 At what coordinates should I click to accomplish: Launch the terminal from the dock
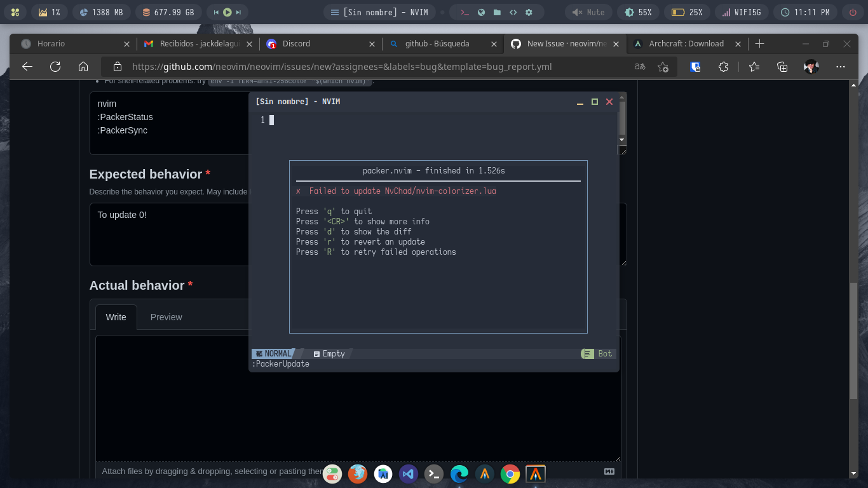[x=434, y=473]
